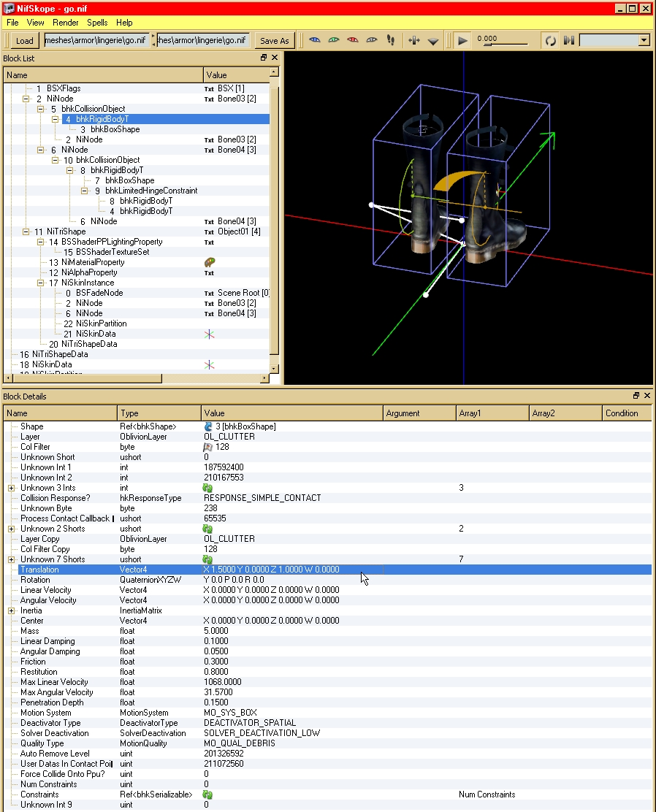
Task: Expand the Inertia row
Action: (x=11, y=610)
